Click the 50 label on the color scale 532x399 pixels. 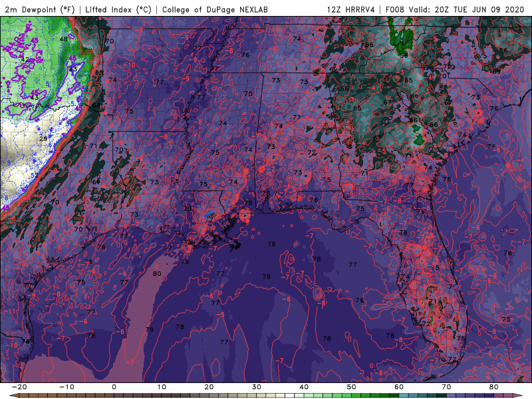tap(352, 387)
